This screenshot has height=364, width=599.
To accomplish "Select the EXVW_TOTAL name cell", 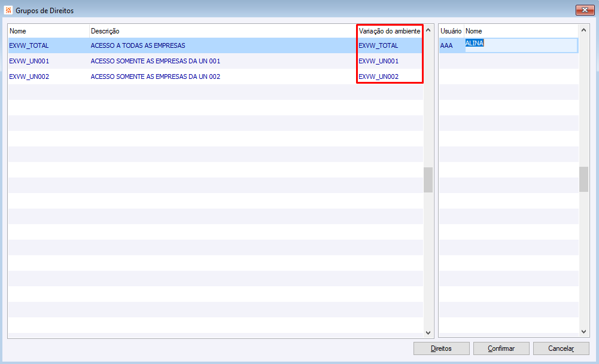I will tap(29, 45).
